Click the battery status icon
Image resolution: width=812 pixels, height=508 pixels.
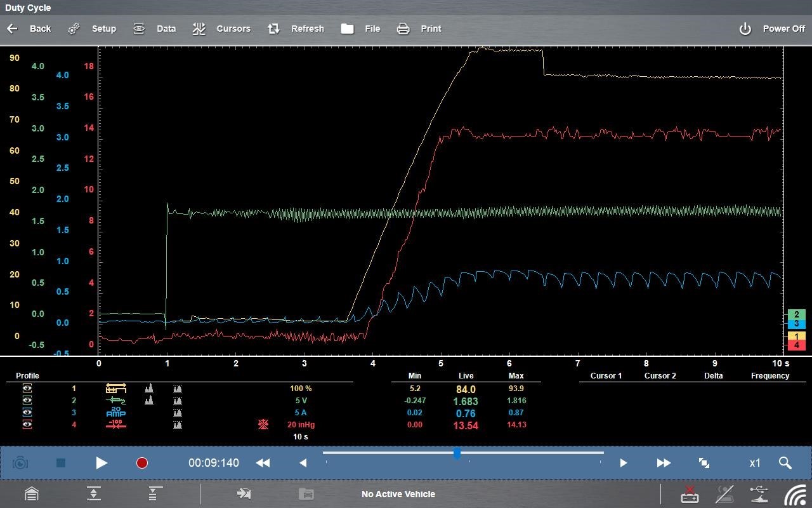click(690, 493)
